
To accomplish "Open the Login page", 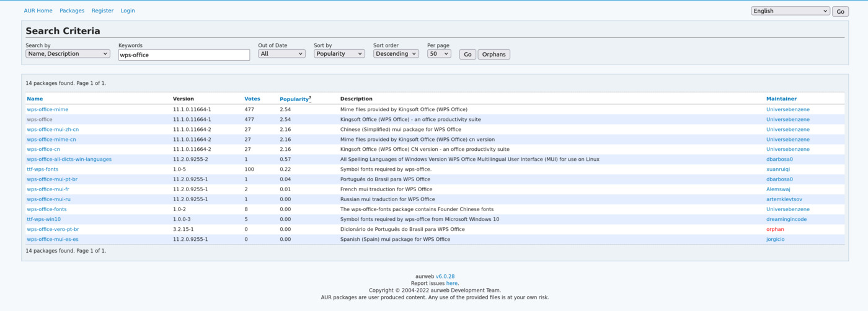I will [128, 11].
